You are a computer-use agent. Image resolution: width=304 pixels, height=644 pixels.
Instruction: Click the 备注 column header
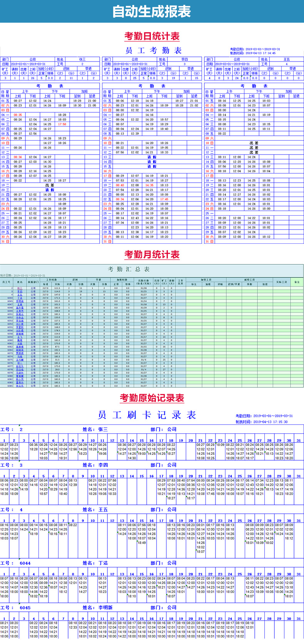(297, 282)
